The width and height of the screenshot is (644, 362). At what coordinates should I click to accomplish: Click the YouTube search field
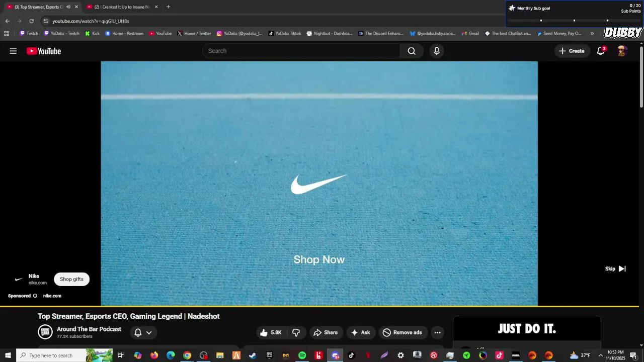pos(301,51)
